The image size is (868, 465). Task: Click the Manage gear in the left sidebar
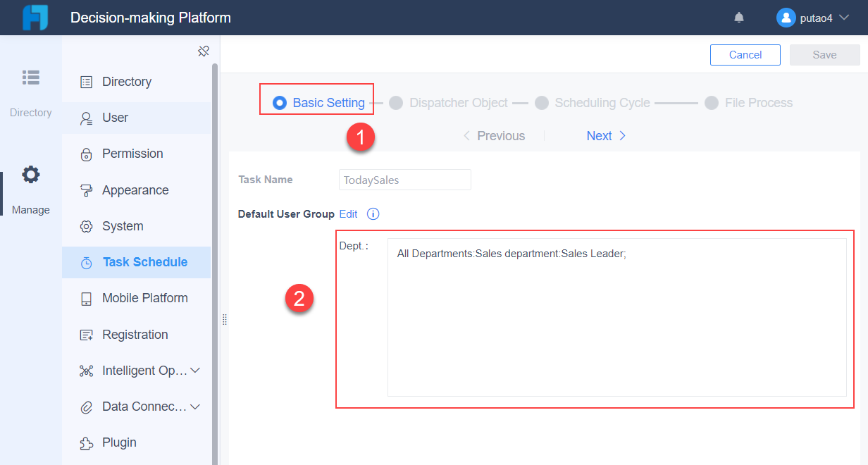pos(30,174)
